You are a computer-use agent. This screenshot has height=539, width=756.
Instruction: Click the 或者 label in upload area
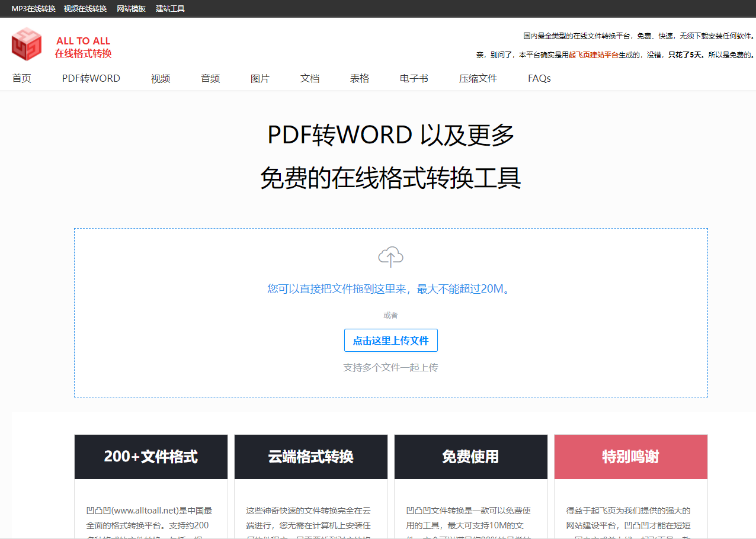point(391,315)
